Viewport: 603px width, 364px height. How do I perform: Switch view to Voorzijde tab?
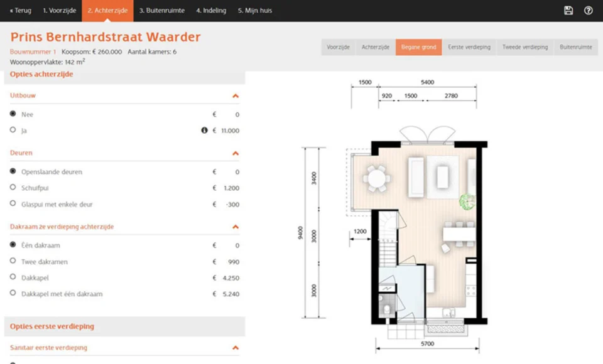click(x=338, y=47)
